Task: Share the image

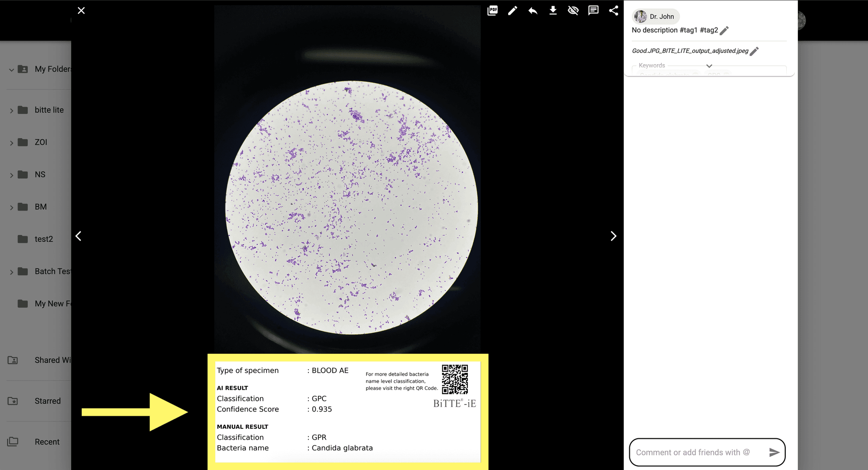Action: [x=613, y=10]
